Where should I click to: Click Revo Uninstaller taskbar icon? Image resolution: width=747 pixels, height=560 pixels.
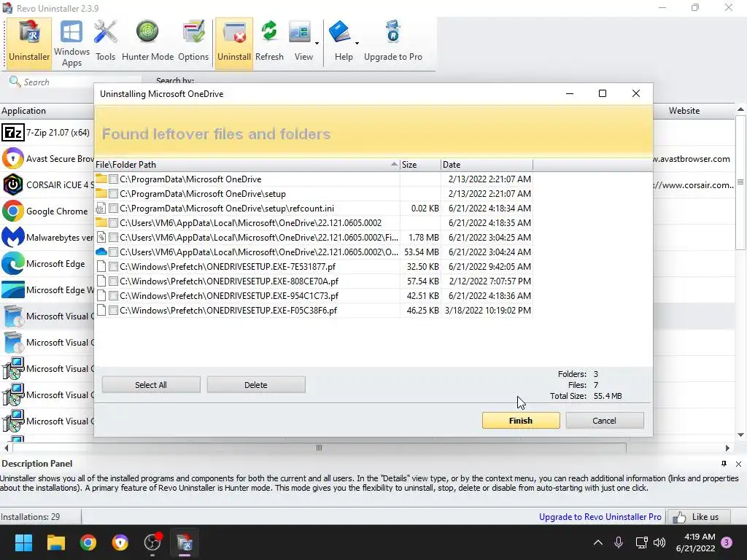coord(185,542)
